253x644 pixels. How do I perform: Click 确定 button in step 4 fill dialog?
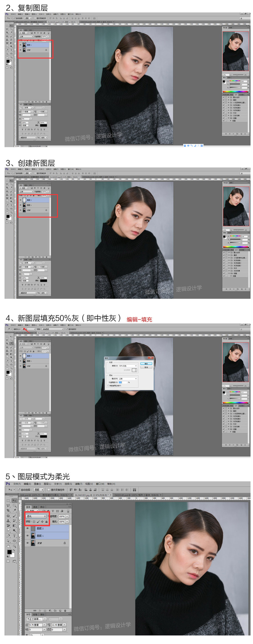coord(146,364)
